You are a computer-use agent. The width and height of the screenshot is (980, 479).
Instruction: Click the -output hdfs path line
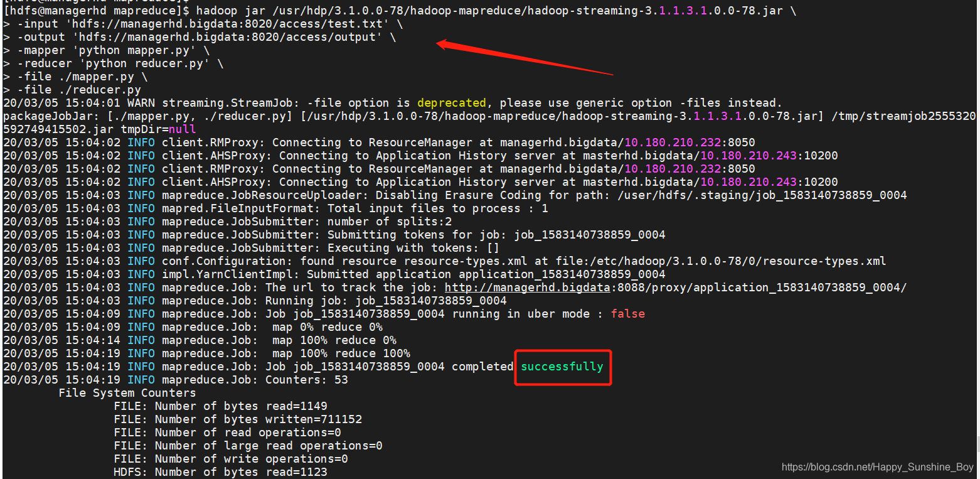(x=200, y=37)
